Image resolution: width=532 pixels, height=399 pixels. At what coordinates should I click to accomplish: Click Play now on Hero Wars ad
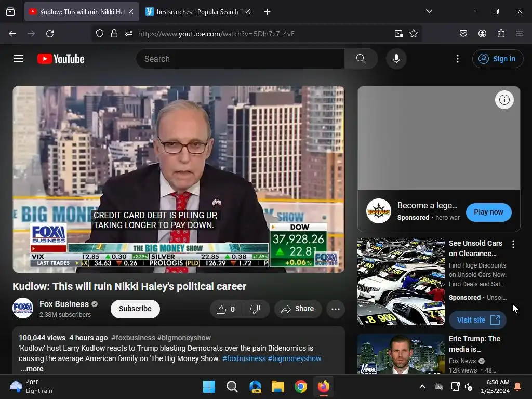[x=488, y=212]
